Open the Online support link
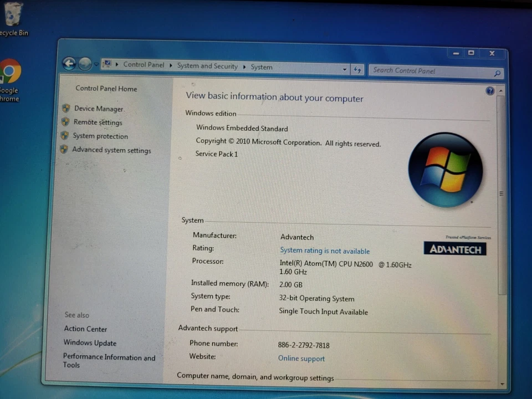532x399 pixels. click(301, 358)
